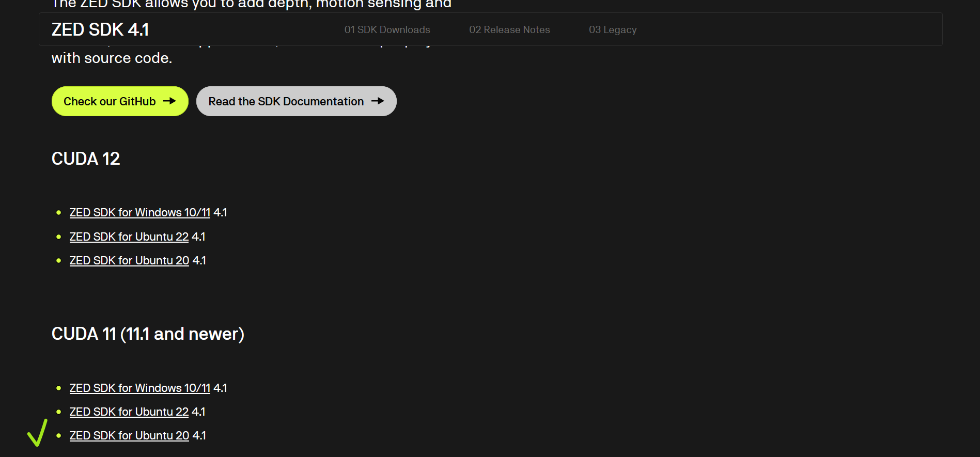Click the green checkmark beside Ubuntu 20 link
This screenshot has width=980, height=457.
37,433
